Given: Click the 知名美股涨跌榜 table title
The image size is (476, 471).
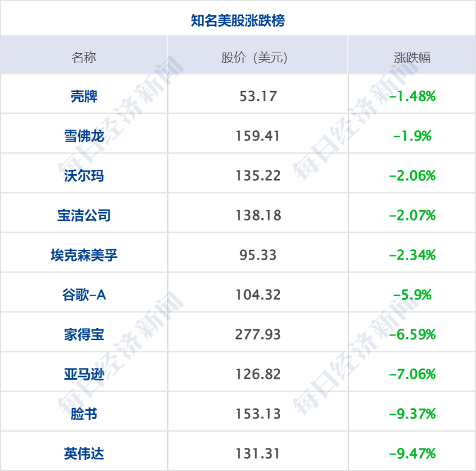Looking at the screenshot, I should (x=238, y=21).
